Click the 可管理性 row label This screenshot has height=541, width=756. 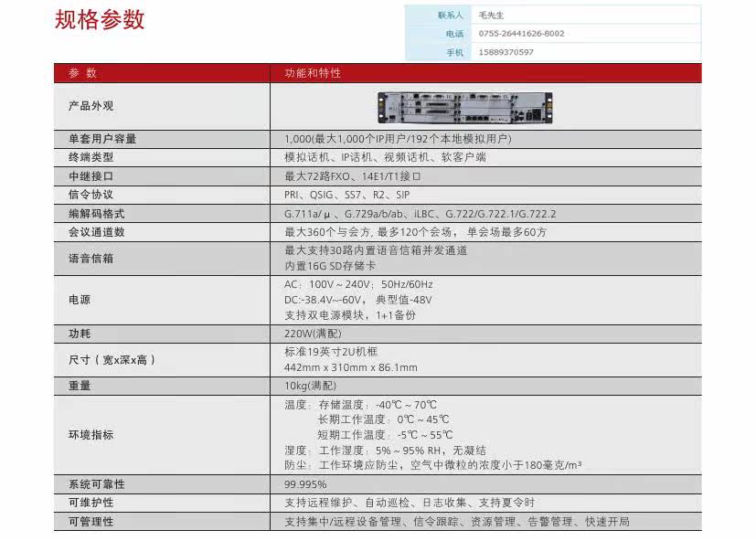coord(91,522)
